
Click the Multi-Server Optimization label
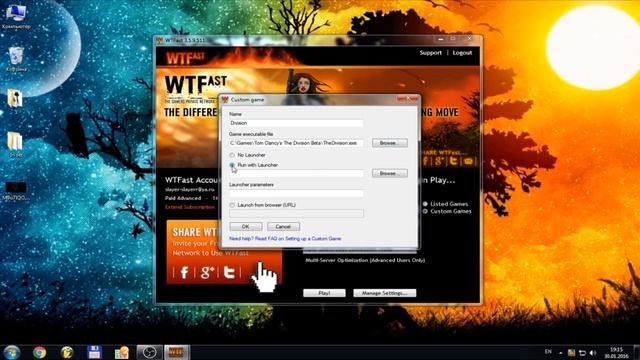tap(365, 260)
